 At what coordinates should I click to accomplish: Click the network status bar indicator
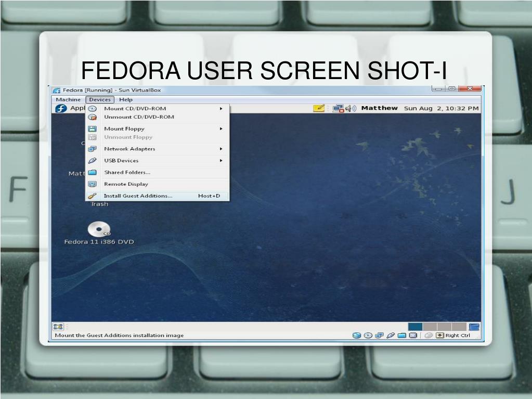coord(379,335)
